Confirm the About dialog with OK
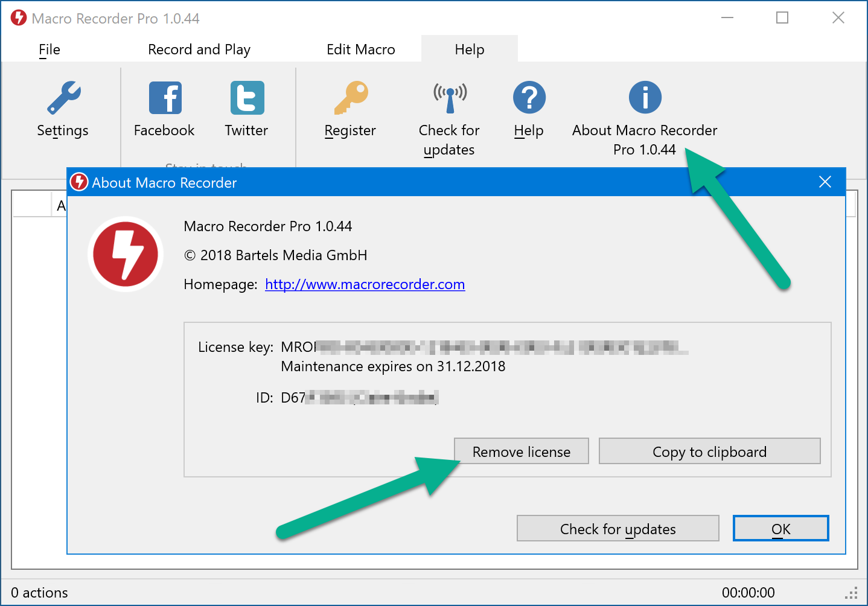Viewport: 868px width, 606px height. pos(780,529)
